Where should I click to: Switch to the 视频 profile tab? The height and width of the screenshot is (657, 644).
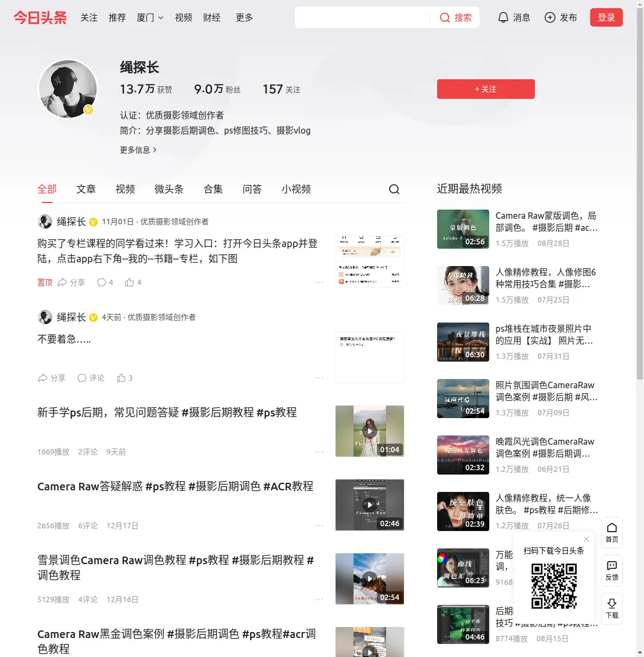click(x=125, y=189)
